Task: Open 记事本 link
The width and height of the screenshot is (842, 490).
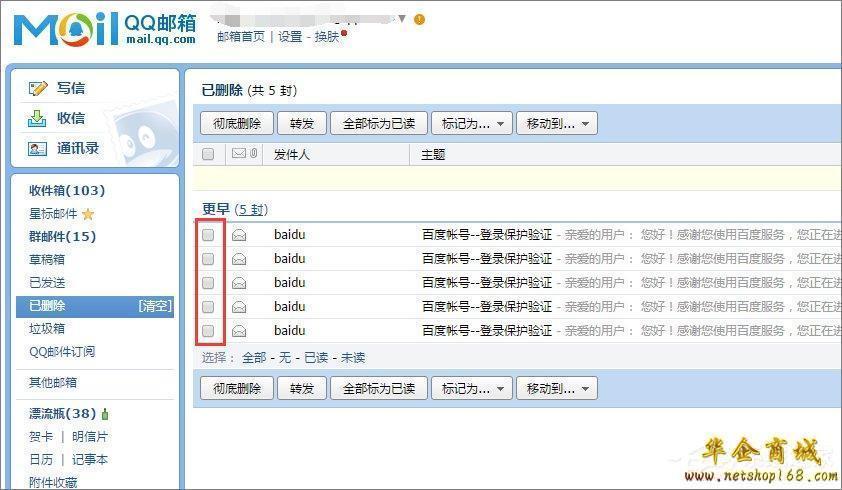Action: 90,460
